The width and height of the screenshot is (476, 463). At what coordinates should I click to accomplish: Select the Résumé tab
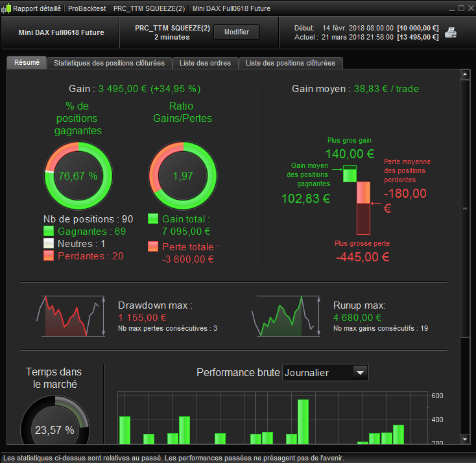point(27,62)
